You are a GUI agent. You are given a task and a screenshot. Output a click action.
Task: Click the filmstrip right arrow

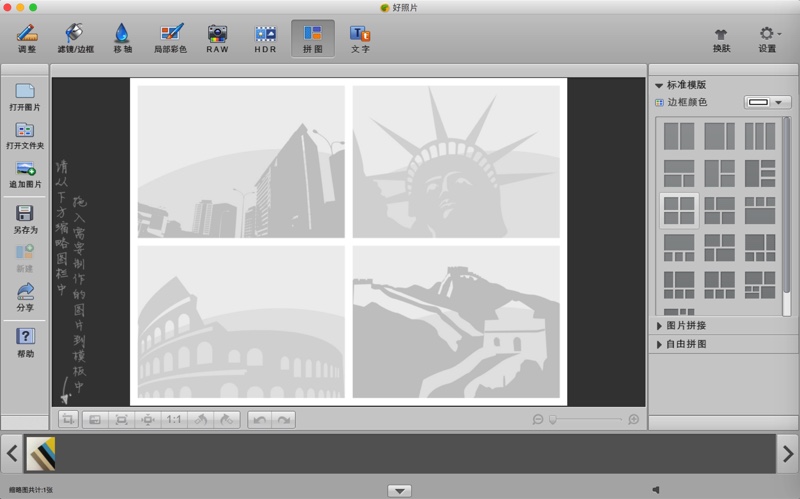point(788,453)
